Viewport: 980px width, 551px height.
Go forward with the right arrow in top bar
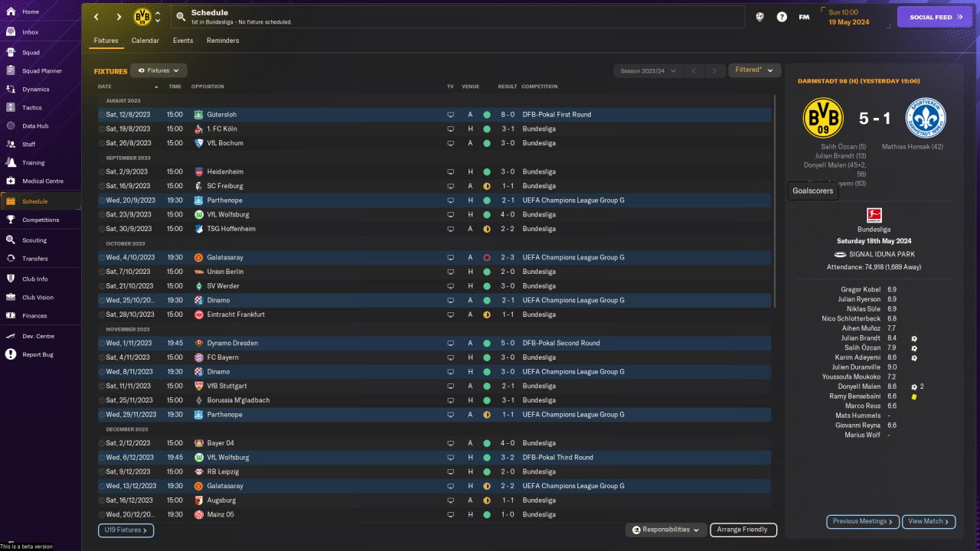click(x=119, y=17)
